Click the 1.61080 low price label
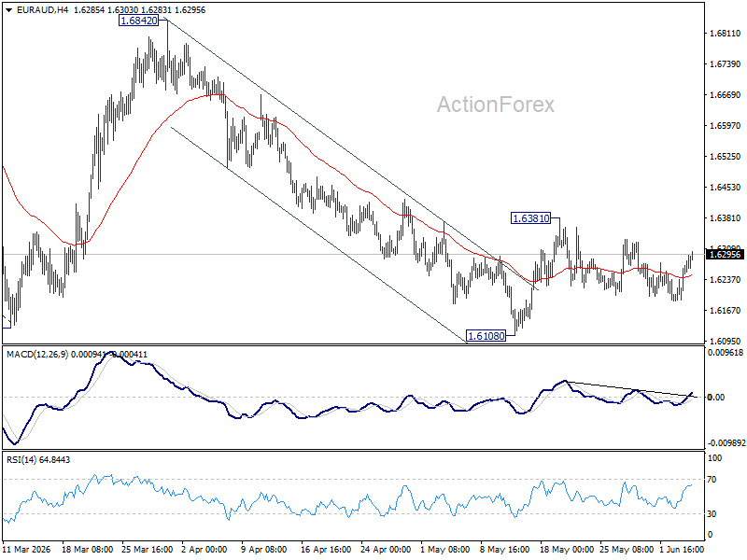 click(x=486, y=336)
